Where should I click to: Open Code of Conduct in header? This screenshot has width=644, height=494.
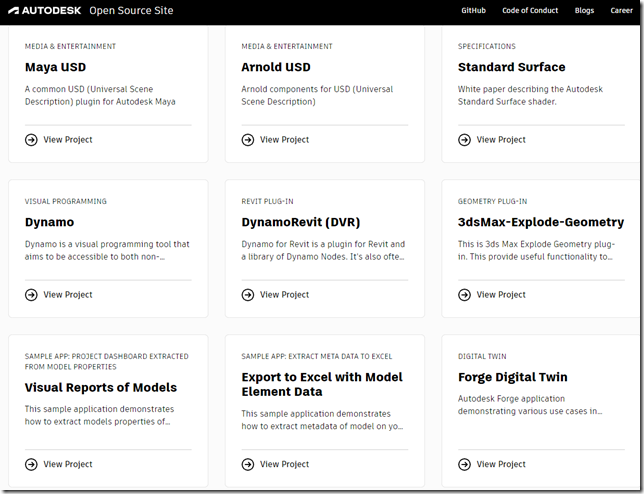click(530, 11)
